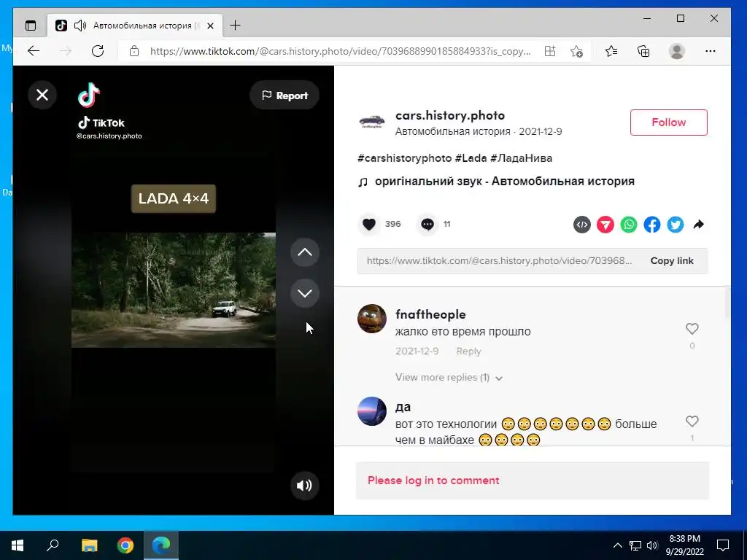Report this video

tap(285, 96)
